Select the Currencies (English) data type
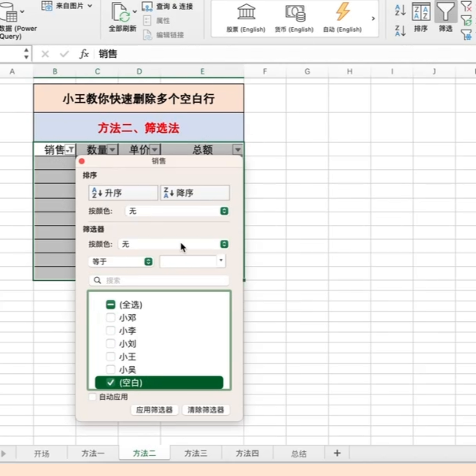476x476 pixels. click(294, 18)
